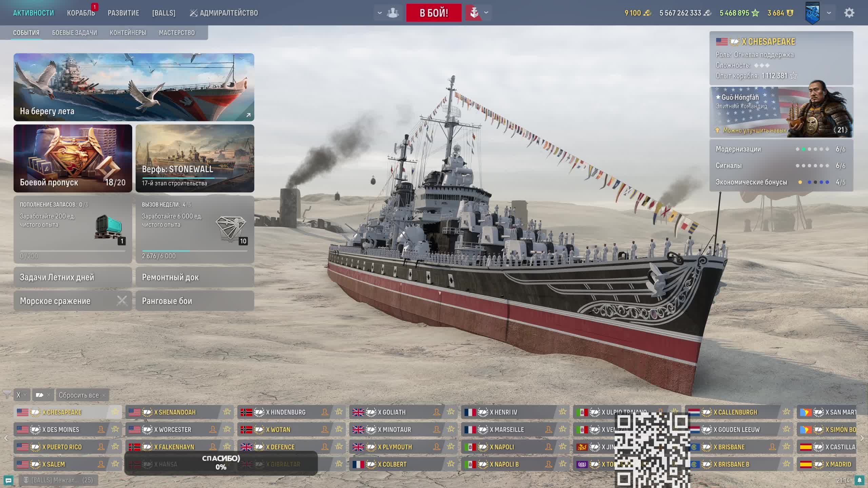Click the commander icon on X DES MOINES
Screen dimensions: 868x488
coord(101,429)
